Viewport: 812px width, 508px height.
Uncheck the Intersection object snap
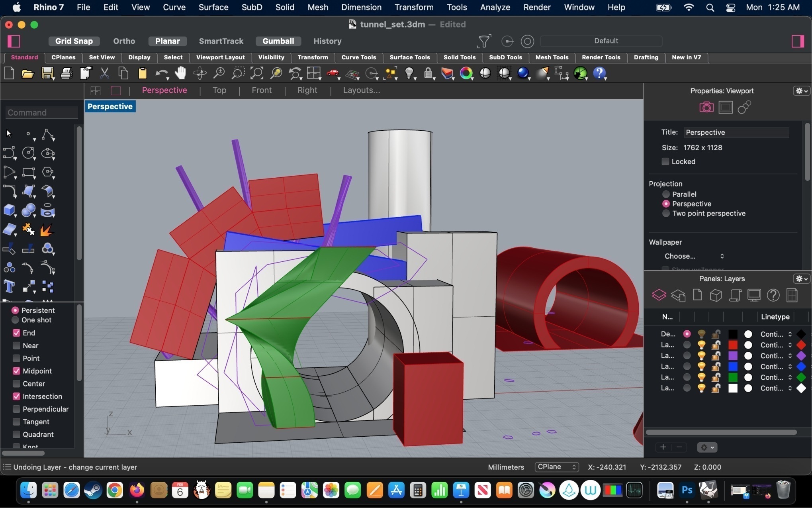16,396
